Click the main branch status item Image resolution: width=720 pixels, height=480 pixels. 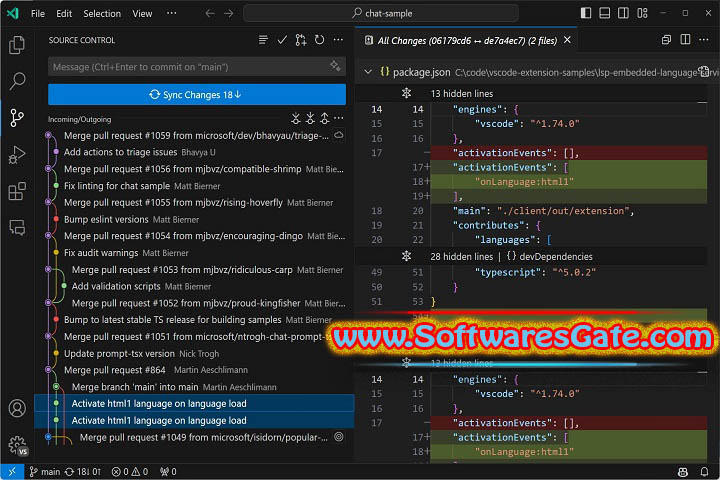pos(45,472)
